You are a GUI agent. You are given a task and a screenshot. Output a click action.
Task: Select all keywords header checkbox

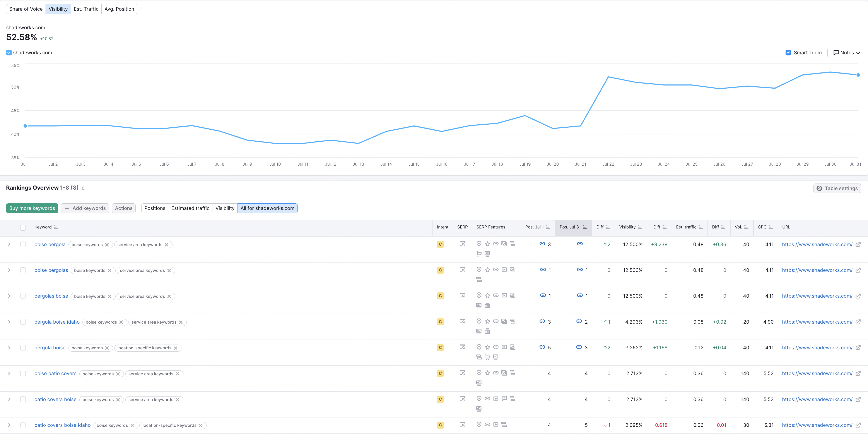point(23,228)
